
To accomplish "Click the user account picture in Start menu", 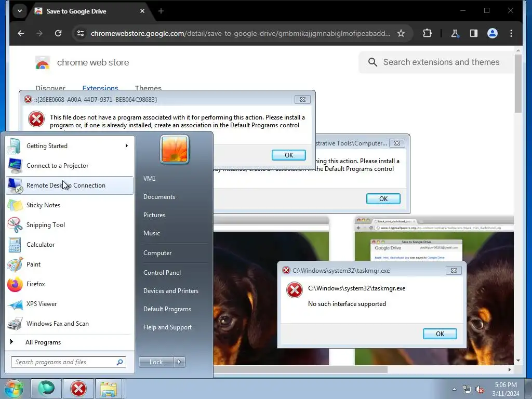I will 175,149.
